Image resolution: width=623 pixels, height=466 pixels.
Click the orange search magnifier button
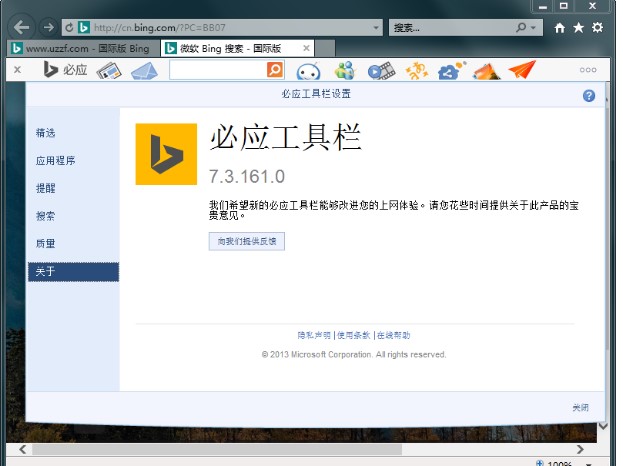click(275, 70)
